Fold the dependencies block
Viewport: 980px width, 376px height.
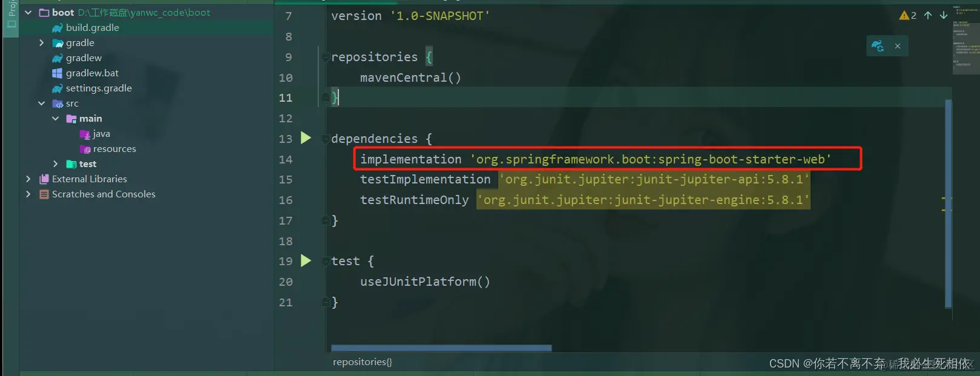[x=326, y=139]
